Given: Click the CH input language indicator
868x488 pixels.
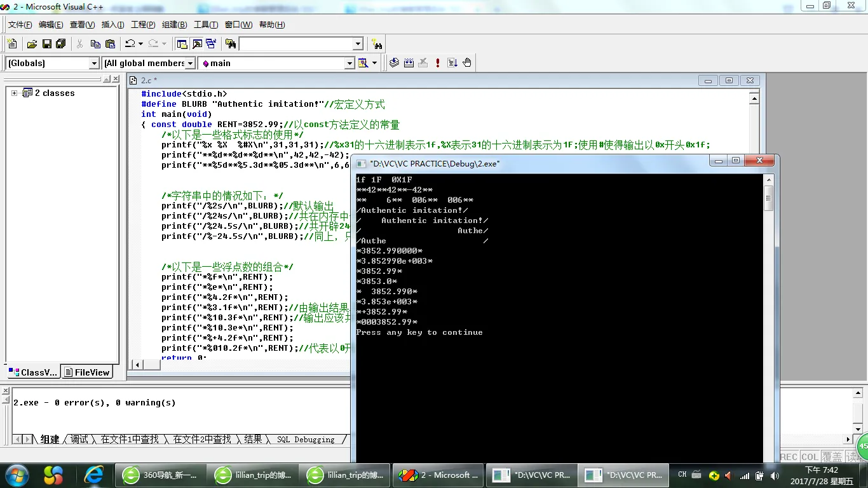Looking at the screenshot, I should [x=682, y=475].
